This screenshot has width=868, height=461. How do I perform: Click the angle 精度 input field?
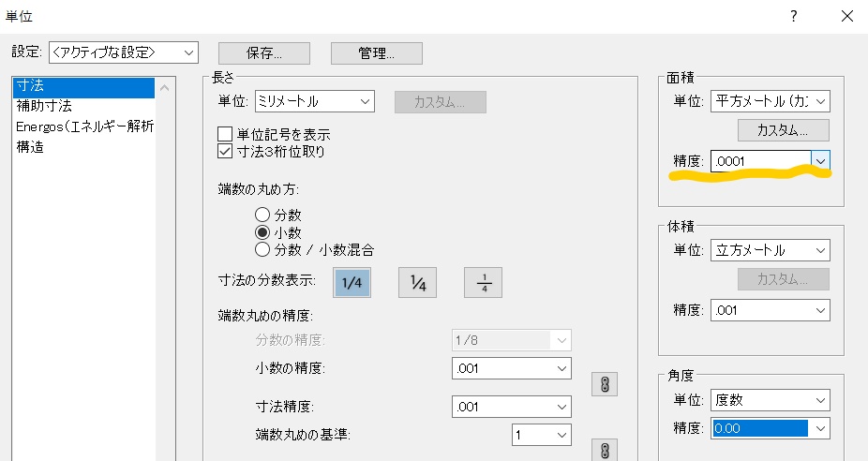click(x=759, y=428)
